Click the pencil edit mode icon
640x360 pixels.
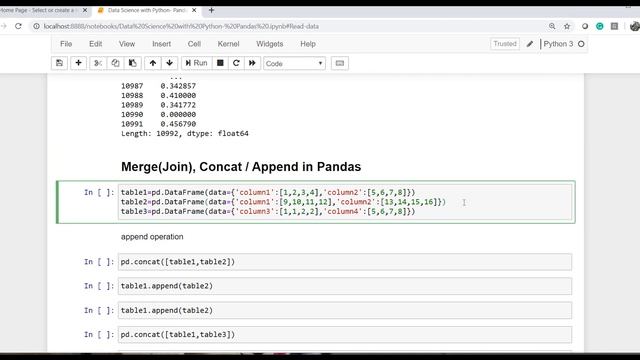530,44
